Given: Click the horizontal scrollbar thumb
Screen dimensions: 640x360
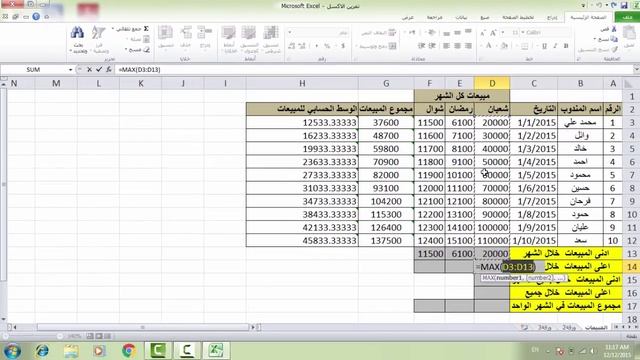Looking at the screenshot, I should [143, 327].
